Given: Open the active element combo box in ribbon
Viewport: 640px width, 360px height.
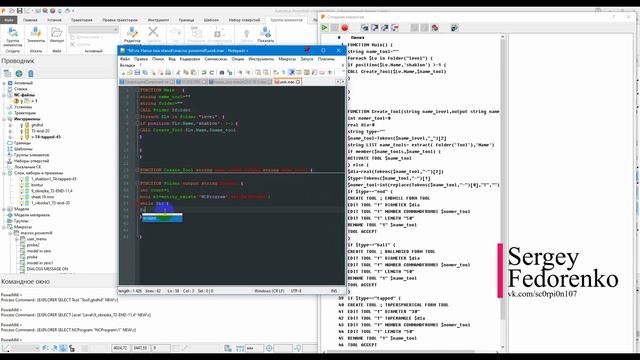Looking at the screenshot, I should 93,29.
